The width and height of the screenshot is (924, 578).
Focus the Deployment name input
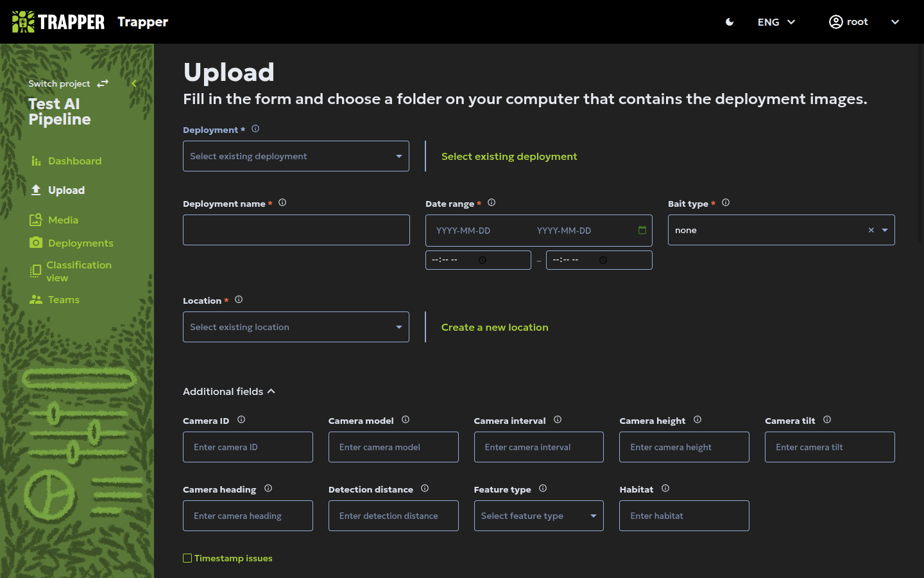pos(296,230)
